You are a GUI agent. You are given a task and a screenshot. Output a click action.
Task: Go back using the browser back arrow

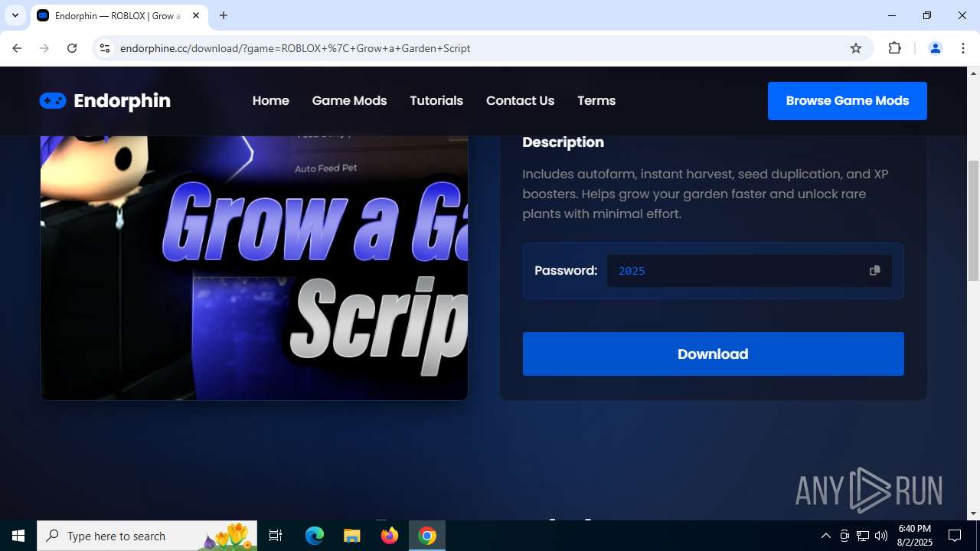coord(17,48)
